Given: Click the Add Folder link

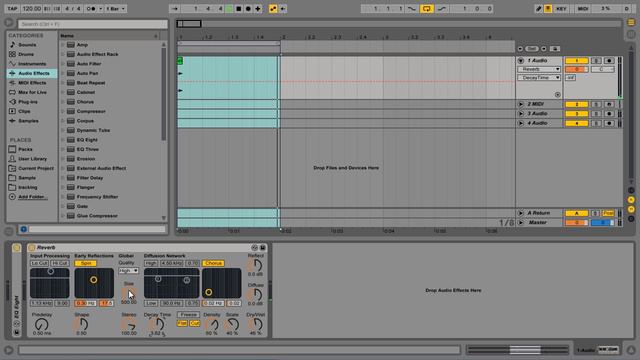Looking at the screenshot, I should coord(32,197).
